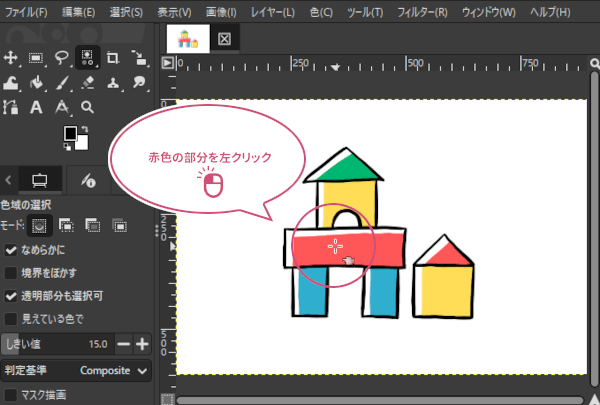Uncheck the なめらかに antialiasing checkbox

click(x=11, y=250)
